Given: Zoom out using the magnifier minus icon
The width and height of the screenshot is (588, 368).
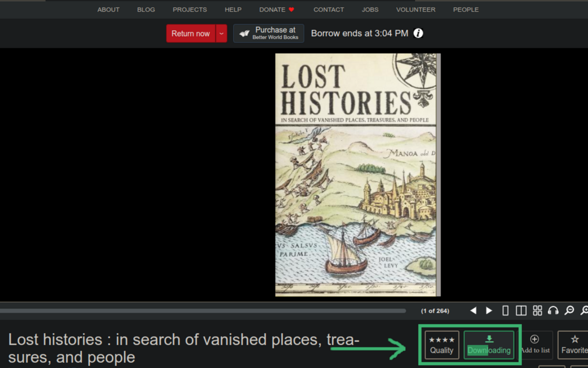Looking at the screenshot, I should click(569, 310).
